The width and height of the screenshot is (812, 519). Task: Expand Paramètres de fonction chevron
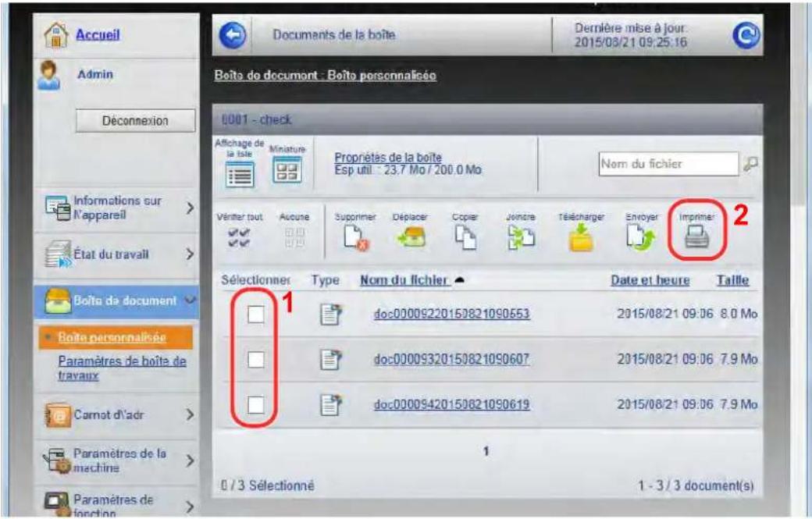[190, 506]
